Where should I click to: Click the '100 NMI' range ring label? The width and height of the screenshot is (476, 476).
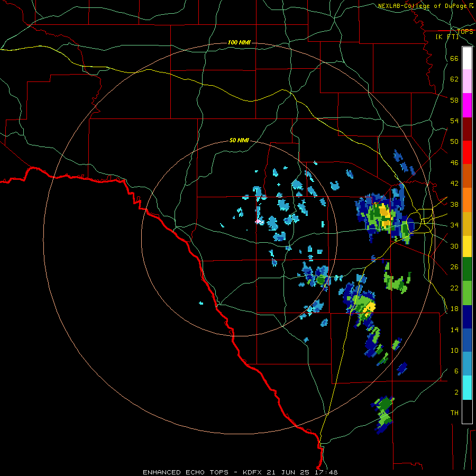(239, 42)
